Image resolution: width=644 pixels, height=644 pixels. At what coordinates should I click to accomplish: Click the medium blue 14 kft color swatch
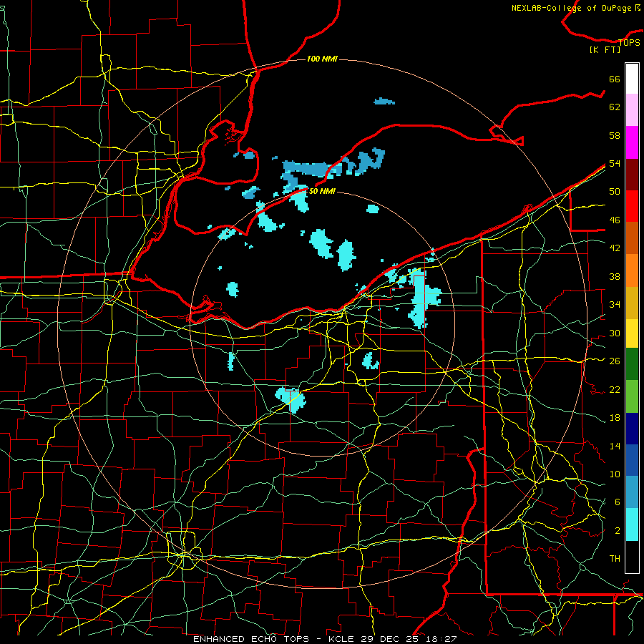coord(632,460)
